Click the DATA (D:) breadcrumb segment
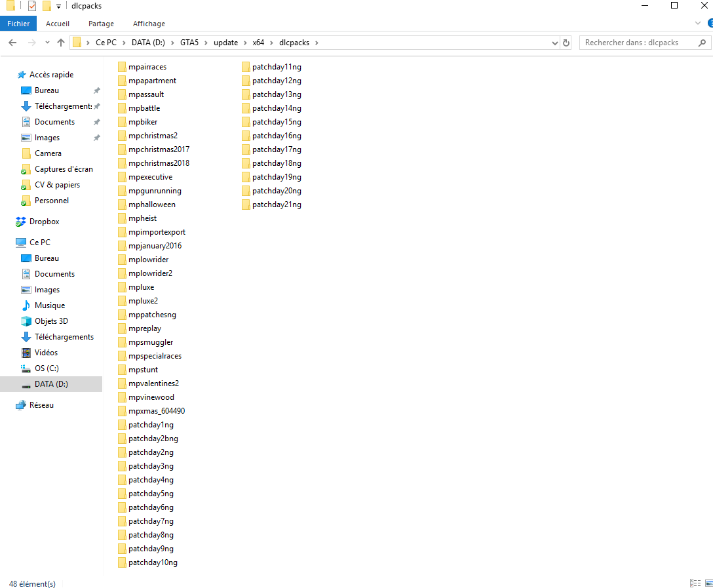713x588 pixels. click(x=148, y=43)
